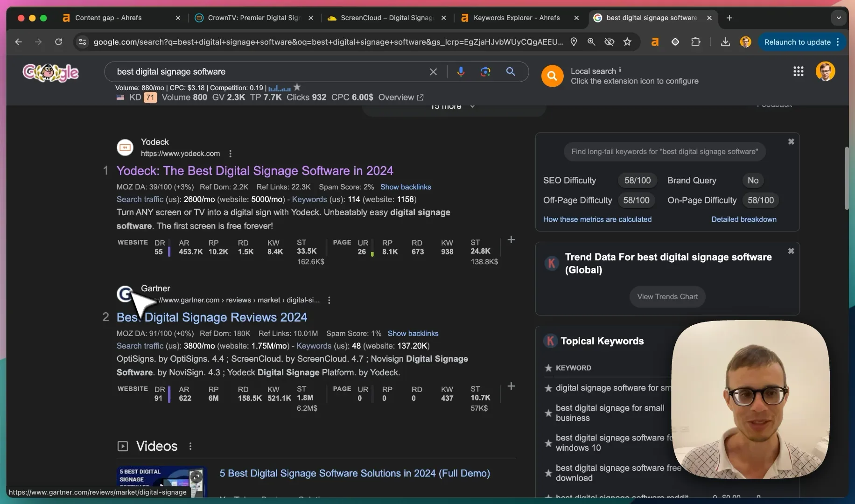Expand the '15 more' section chevron
Viewport: 855px width, 504px height.
pos(472,106)
